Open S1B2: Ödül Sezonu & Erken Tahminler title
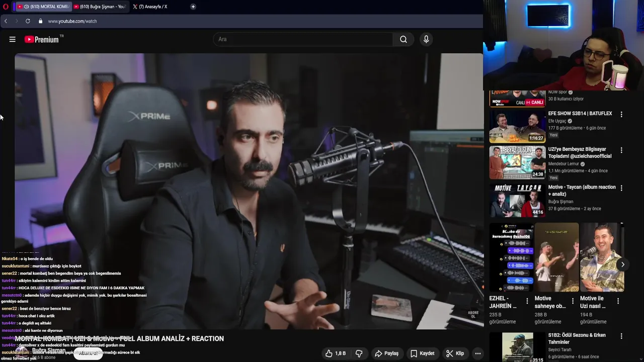 (577, 339)
